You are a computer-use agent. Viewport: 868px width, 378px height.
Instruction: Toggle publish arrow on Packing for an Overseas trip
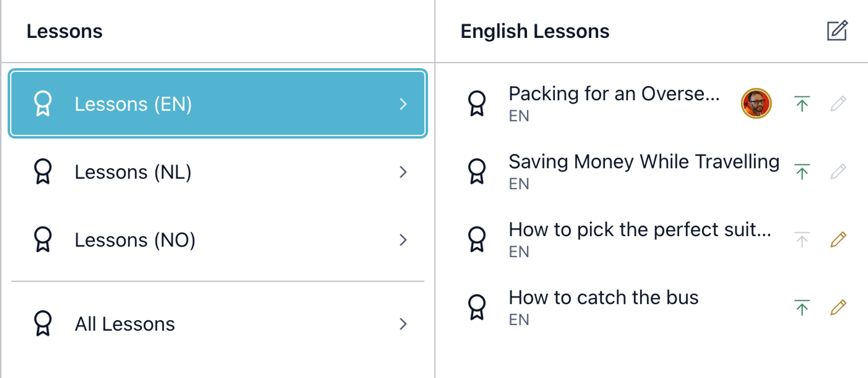coord(802,103)
